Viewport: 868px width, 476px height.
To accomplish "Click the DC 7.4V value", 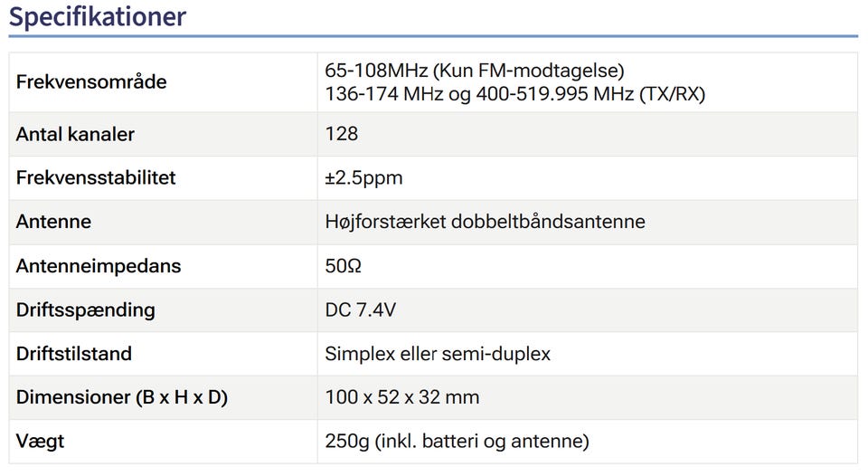I will tap(360, 309).
